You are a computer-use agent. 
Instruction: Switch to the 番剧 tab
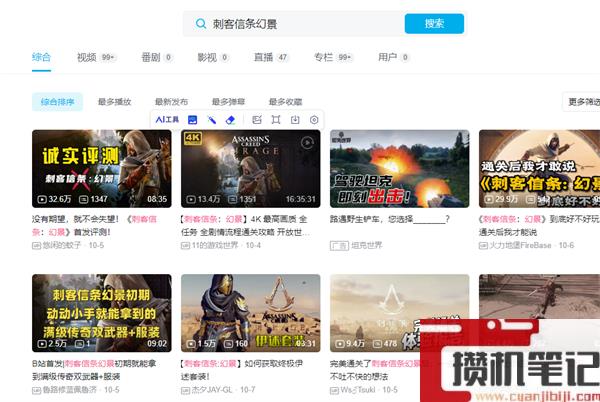[x=157, y=57]
